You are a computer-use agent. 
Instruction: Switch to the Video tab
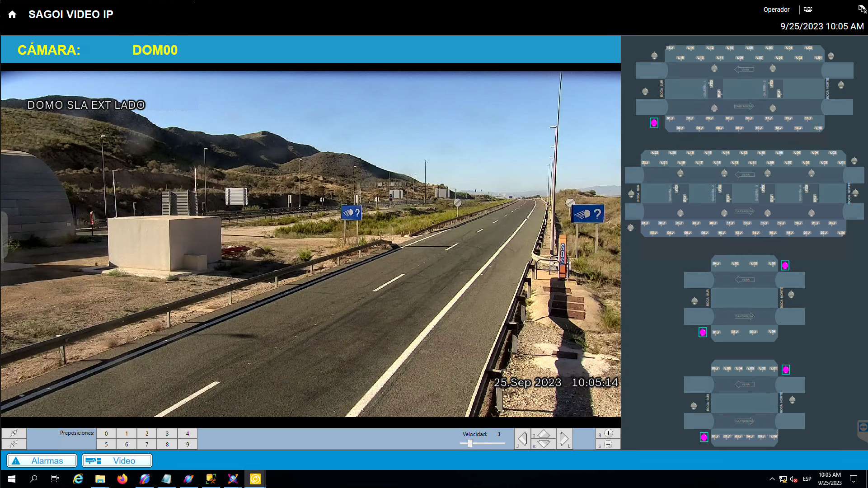[117, 460]
